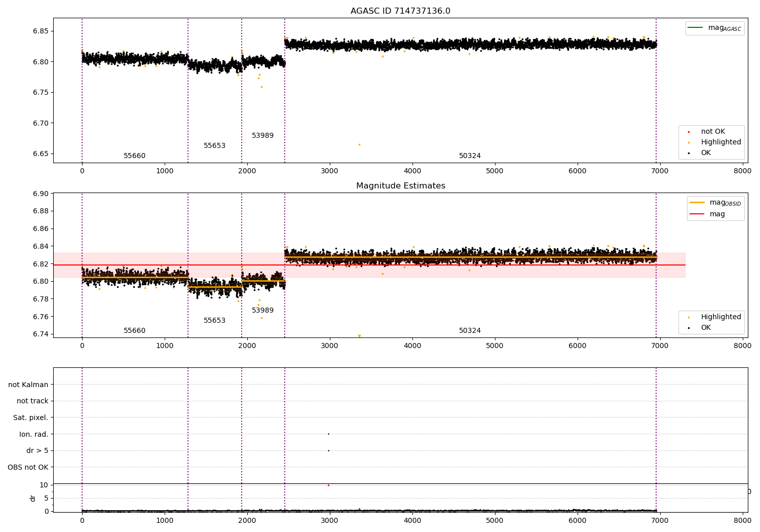Click obsid label 53989 in AGASC plot

coord(262,136)
